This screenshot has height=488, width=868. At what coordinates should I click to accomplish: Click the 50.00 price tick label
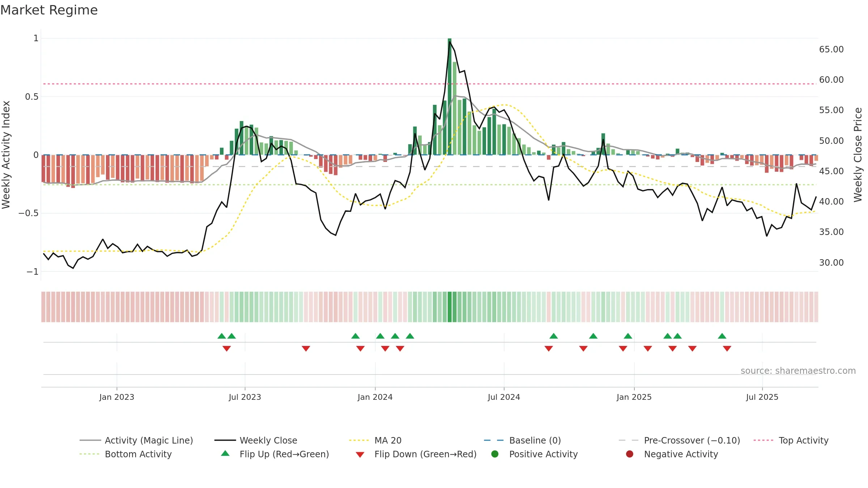pos(831,141)
